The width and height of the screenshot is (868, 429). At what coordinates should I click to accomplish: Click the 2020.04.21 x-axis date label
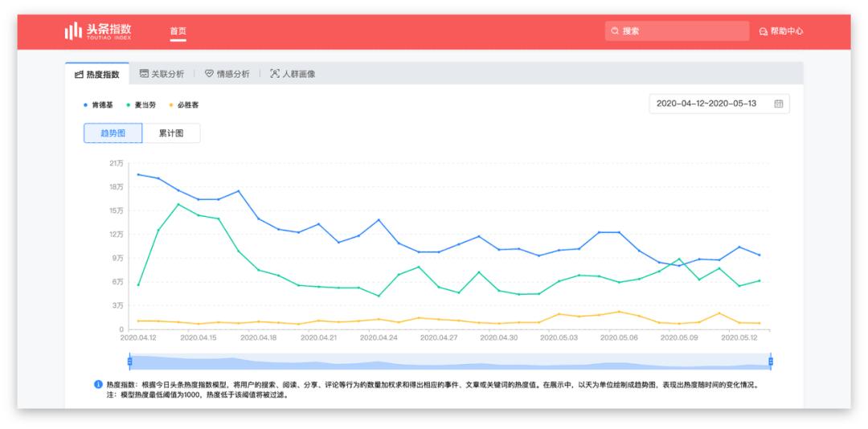tap(318, 337)
